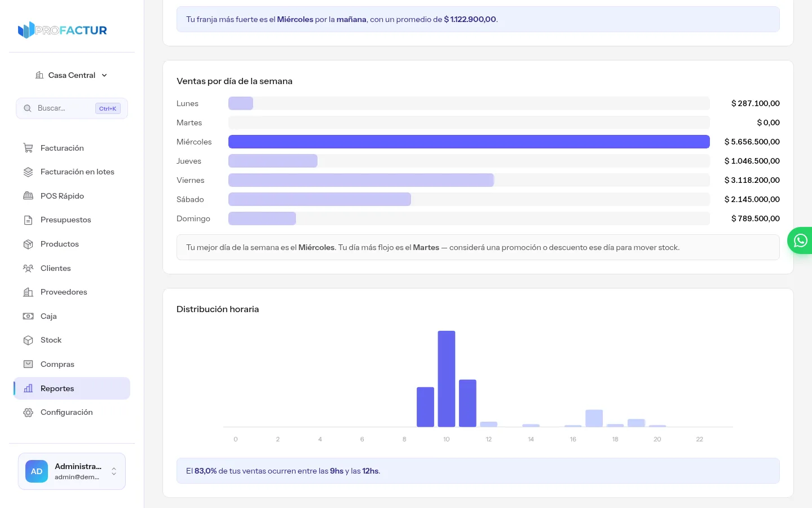Image resolution: width=812 pixels, height=508 pixels.
Task: Click the 83,0% ventas insight text
Action: pos(283,471)
